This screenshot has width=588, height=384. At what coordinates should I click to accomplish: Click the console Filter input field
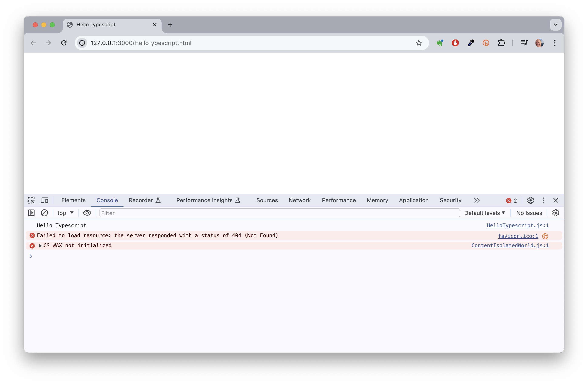pyautogui.click(x=279, y=213)
